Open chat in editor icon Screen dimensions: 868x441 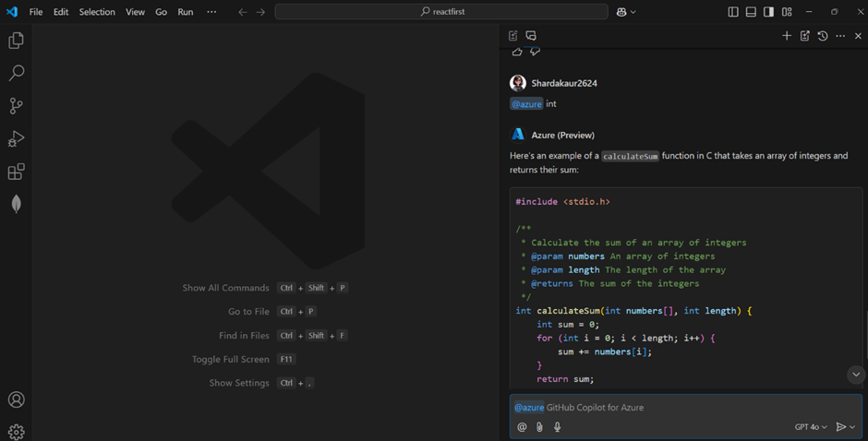(x=805, y=36)
